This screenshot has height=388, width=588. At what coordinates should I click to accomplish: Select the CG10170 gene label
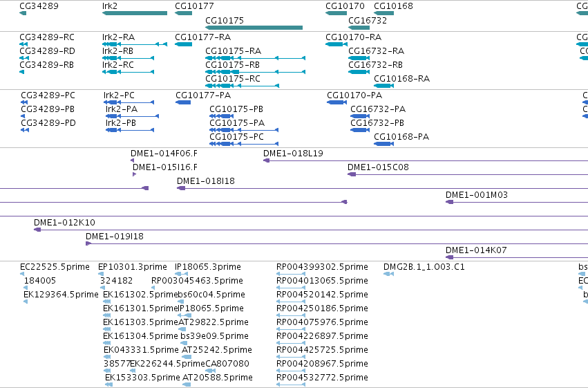click(x=345, y=6)
